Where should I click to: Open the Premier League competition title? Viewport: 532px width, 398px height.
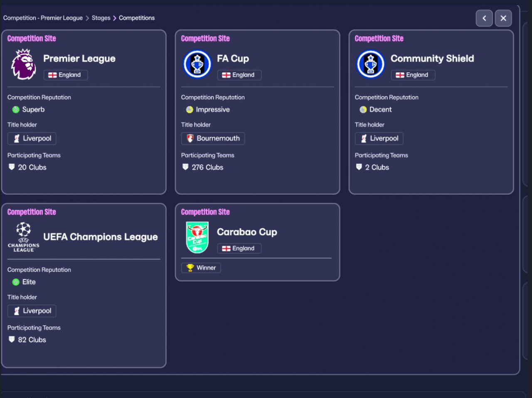(x=79, y=59)
